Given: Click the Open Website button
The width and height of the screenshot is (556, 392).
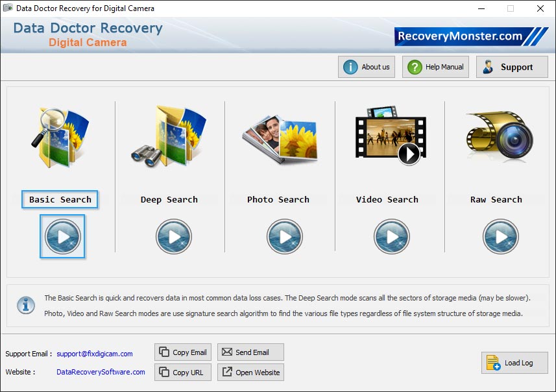Looking at the screenshot, I should click(250, 372).
